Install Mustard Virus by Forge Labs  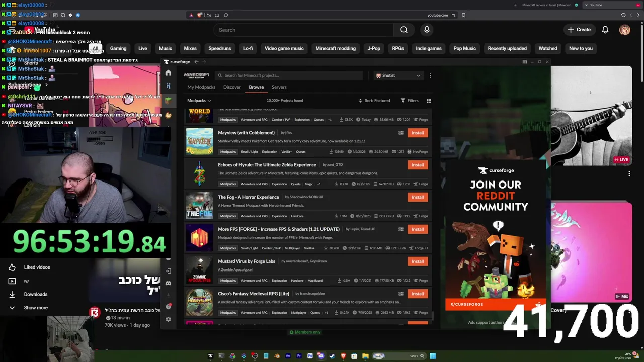tap(418, 261)
